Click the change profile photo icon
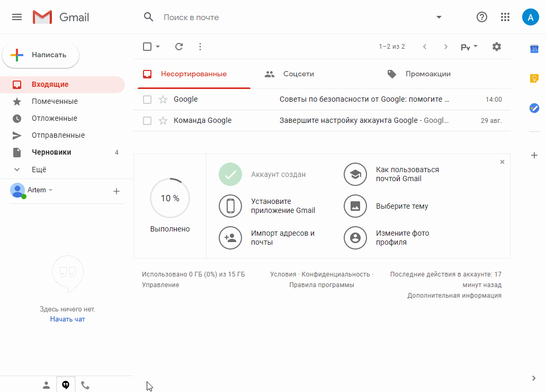The height and width of the screenshot is (392, 546). 355,238
